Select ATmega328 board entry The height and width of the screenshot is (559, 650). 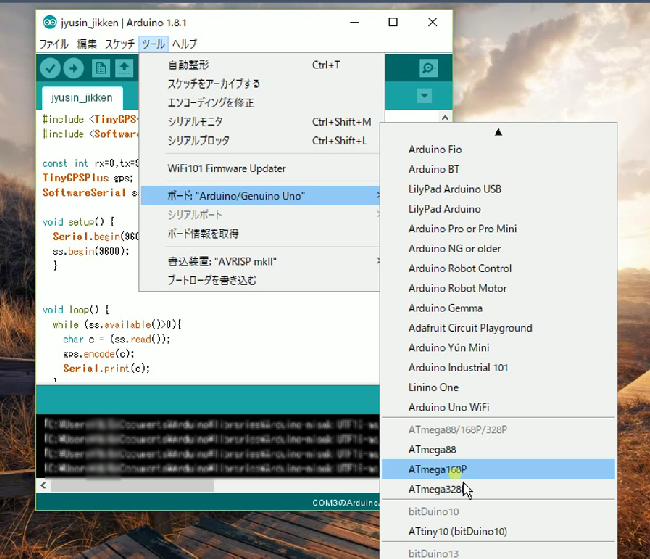click(x=498, y=489)
